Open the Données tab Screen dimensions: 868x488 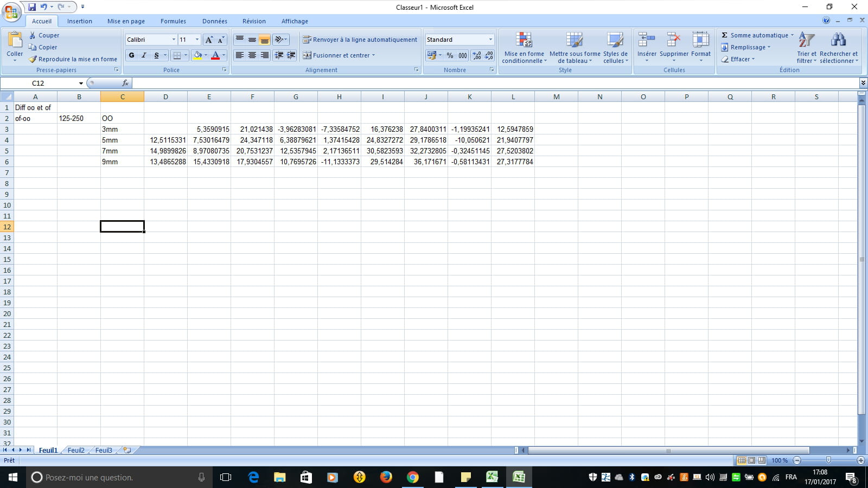(215, 21)
